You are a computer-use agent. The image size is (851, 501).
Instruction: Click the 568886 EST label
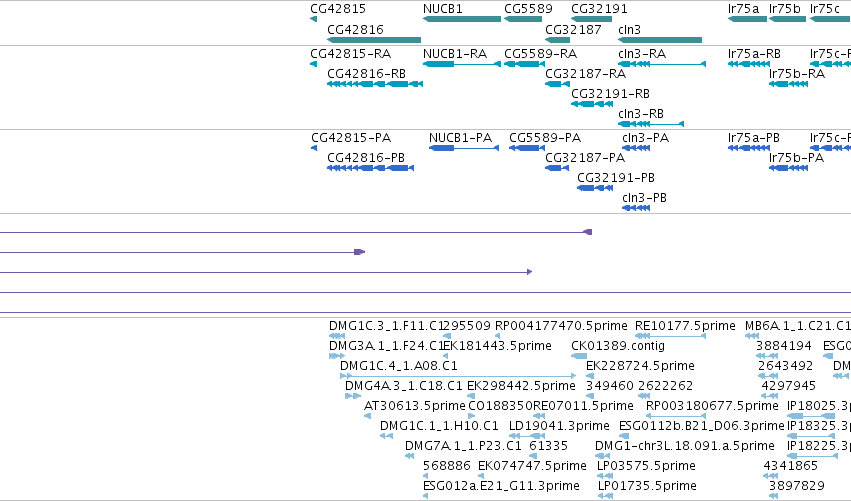tap(447, 466)
